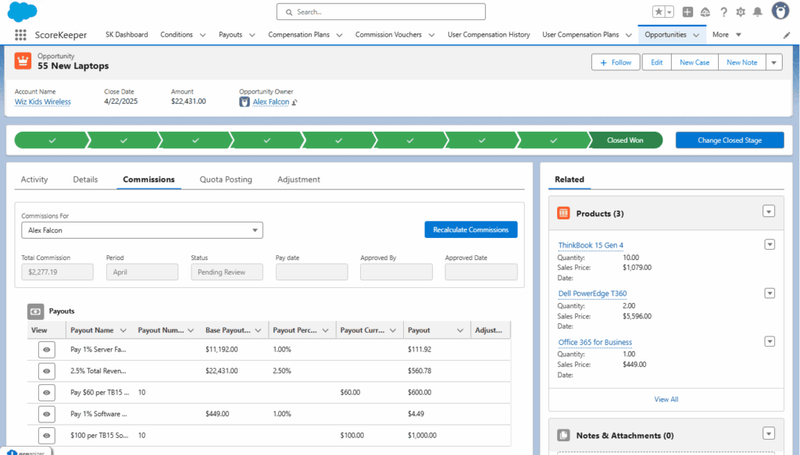Open Products related list actions dropdown
Viewport: 800px width, 455px height.
click(x=769, y=211)
